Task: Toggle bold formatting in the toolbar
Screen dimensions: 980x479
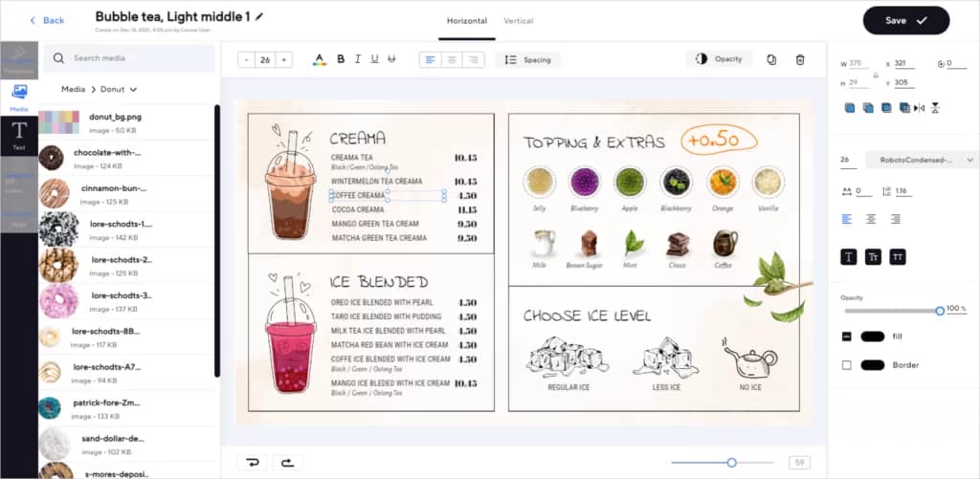Action: point(341,59)
